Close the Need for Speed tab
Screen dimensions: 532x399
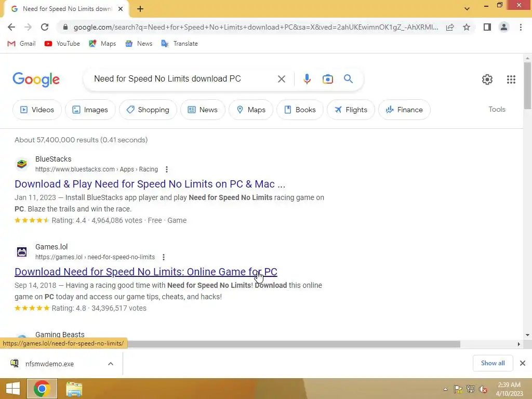pos(121,9)
